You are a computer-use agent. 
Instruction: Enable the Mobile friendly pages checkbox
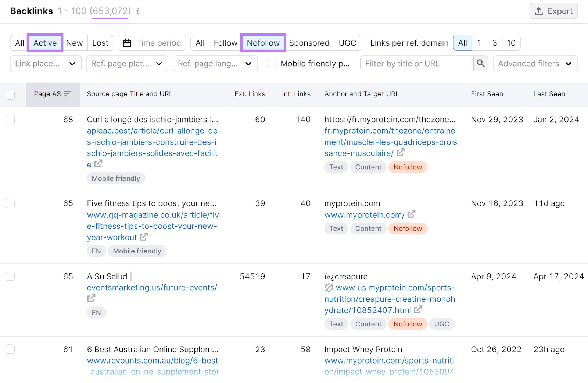271,63
